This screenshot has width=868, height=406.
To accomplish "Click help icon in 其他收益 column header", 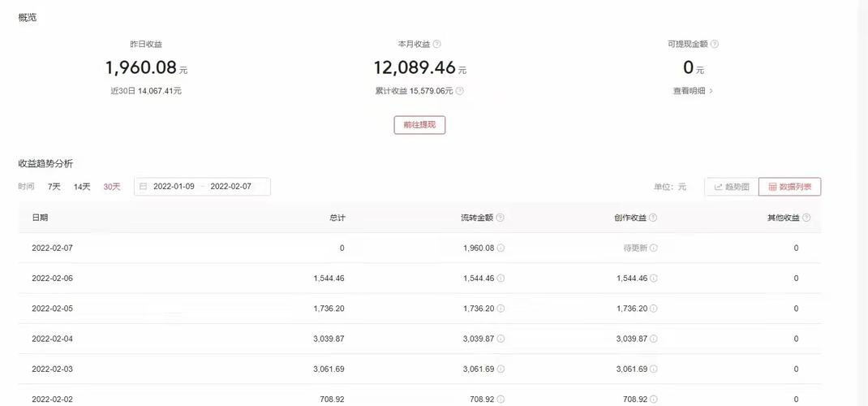I will coord(806,218).
